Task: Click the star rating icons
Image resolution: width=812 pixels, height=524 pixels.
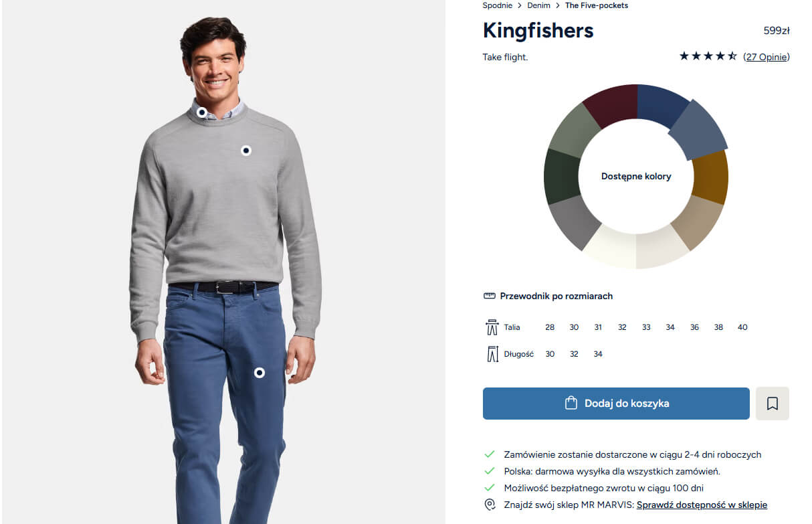Action: tap(708, 57)
